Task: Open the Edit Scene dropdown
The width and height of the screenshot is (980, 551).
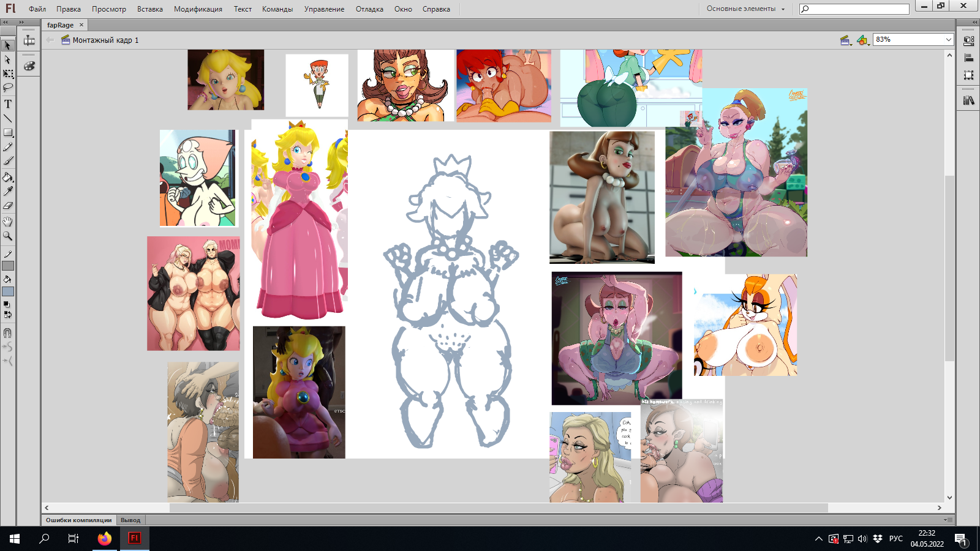Action: coord(846,40)
